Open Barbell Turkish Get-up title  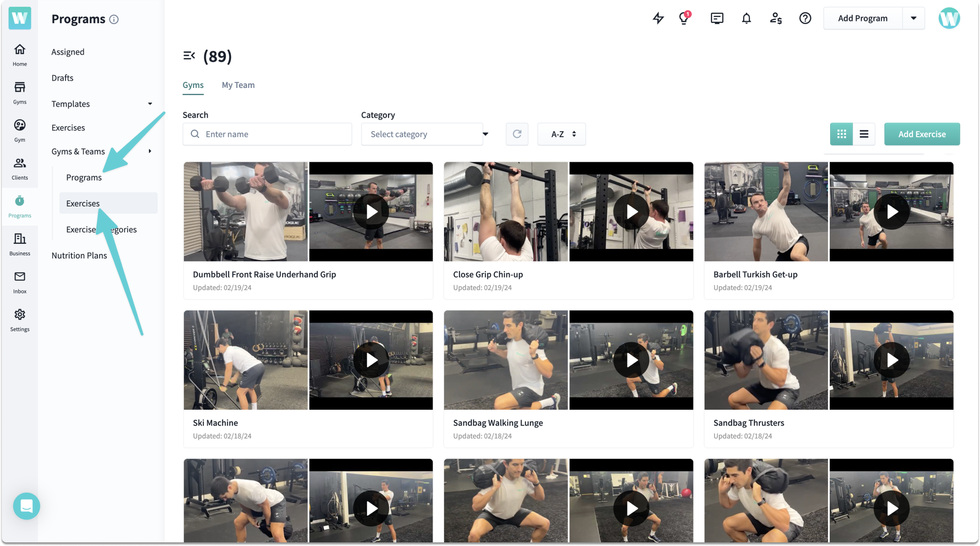point(755,274)
